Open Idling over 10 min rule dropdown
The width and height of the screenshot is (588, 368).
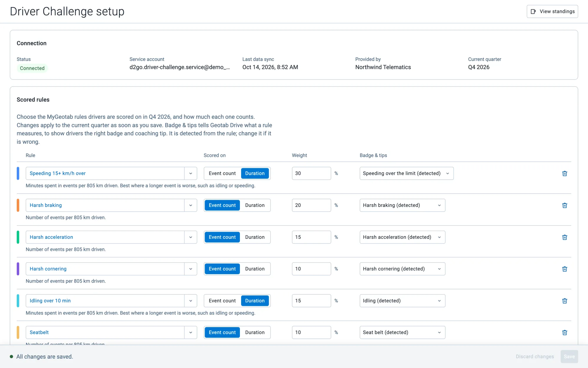(x=191, y=301)
